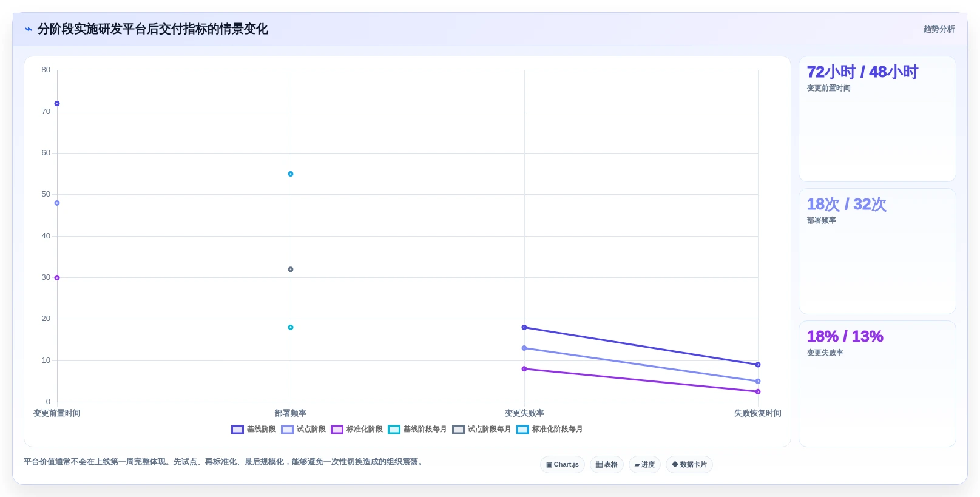Select the 变更失败率 data point at 18

524,328
